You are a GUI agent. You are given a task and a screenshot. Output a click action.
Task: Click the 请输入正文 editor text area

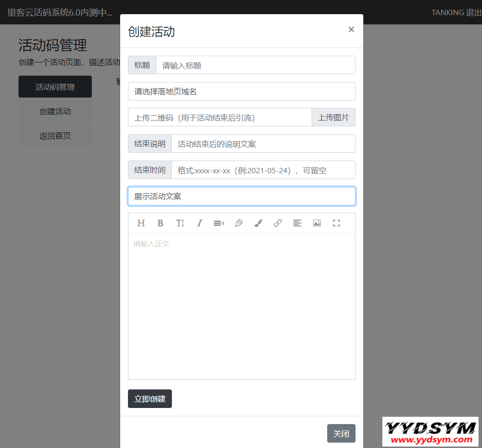(242, 306)
